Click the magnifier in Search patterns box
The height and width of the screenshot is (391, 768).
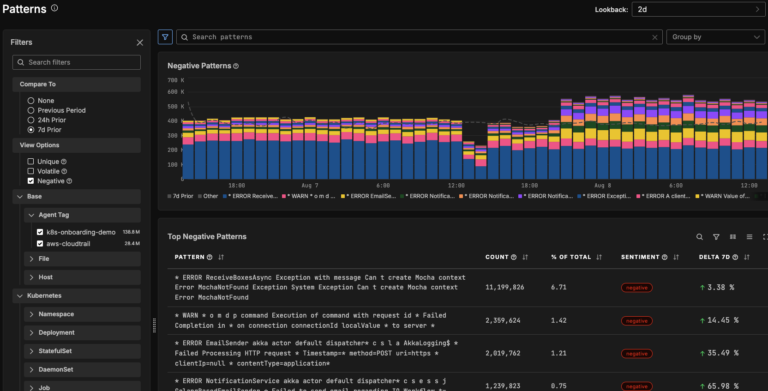tap(185, 37)
